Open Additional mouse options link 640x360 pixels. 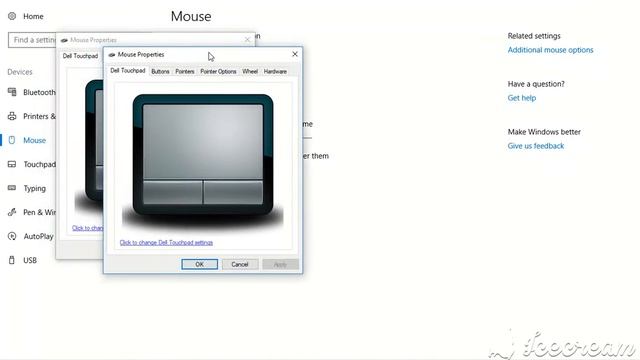[550, 50]
